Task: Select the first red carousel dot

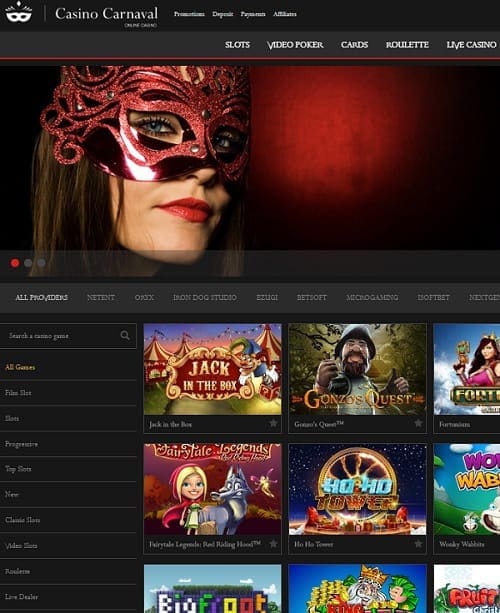Action: [x=15, y=263]
